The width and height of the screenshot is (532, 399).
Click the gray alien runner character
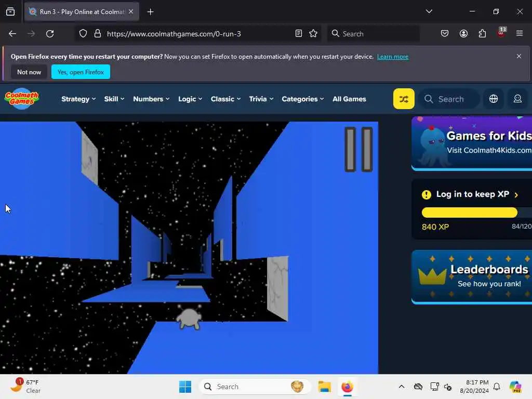pos(189,317)
